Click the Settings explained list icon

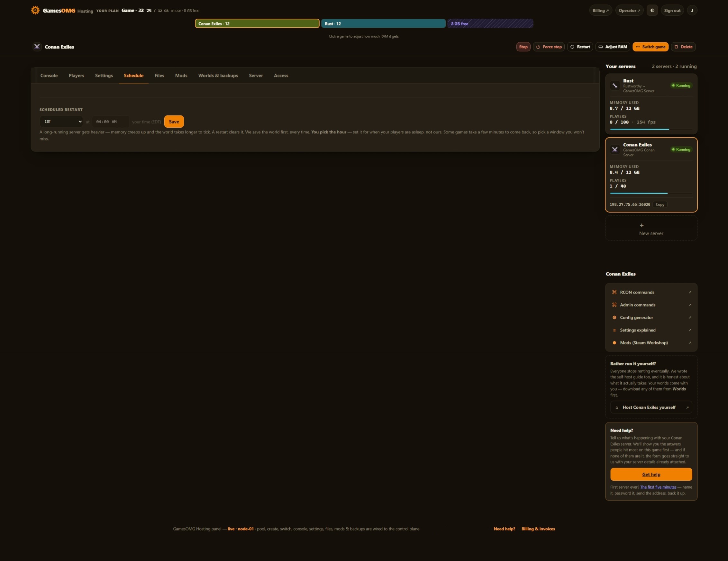click(614, 330)
